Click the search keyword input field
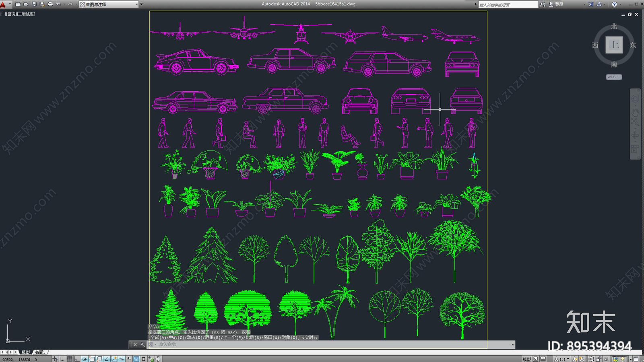Viewport: 644px width, 362px height. [508, 4]
